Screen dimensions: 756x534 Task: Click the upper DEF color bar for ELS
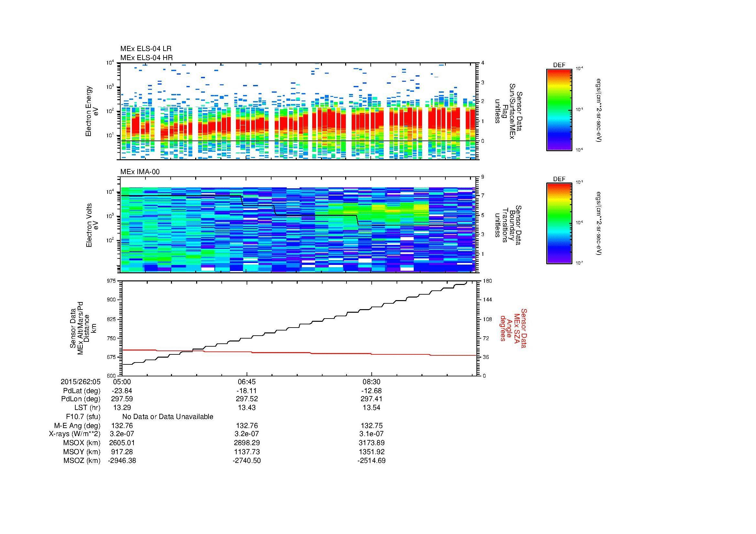(559, 110)
